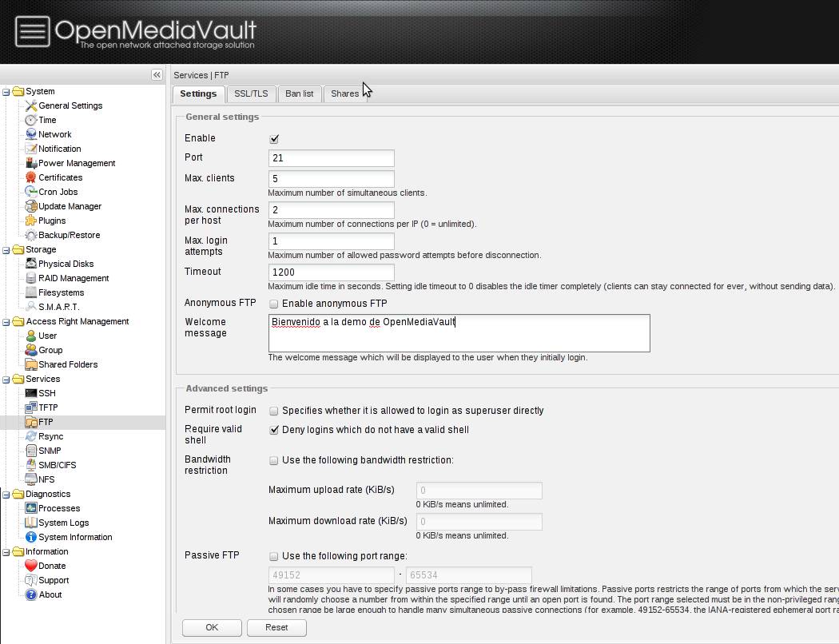Viewport: 839px width, 644px height.
Task: Select FTP in services tree
Action: tap(46, 422)
